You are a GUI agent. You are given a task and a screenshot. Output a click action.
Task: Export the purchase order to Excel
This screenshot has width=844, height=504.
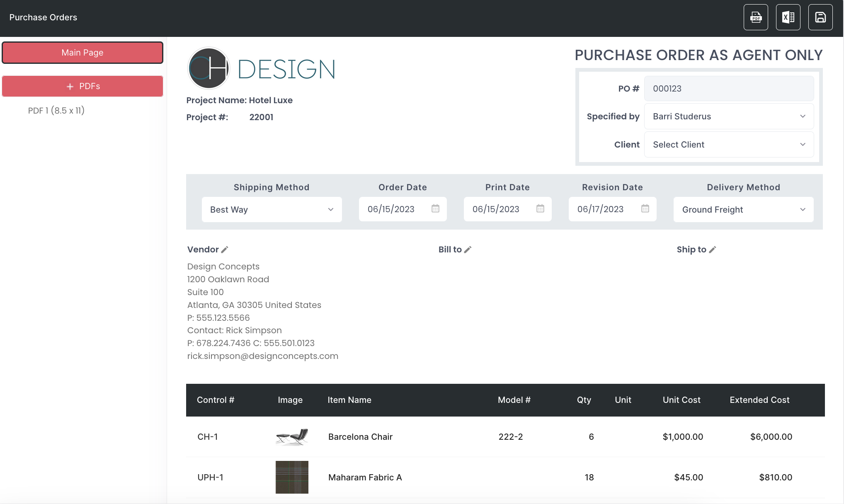coord(788,17)
